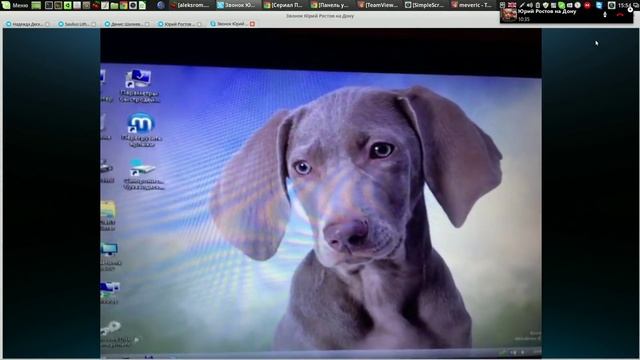Viewport: 640px width, 360px height.
Task: Open the pen-and-paper text editor launcher
Action: (x=105, y=5)
